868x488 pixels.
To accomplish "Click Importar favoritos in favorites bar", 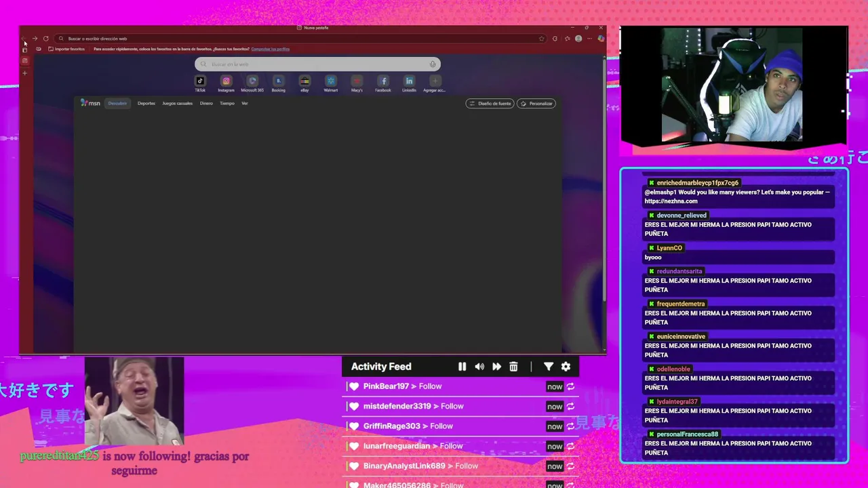I will [x=66, y=49].
